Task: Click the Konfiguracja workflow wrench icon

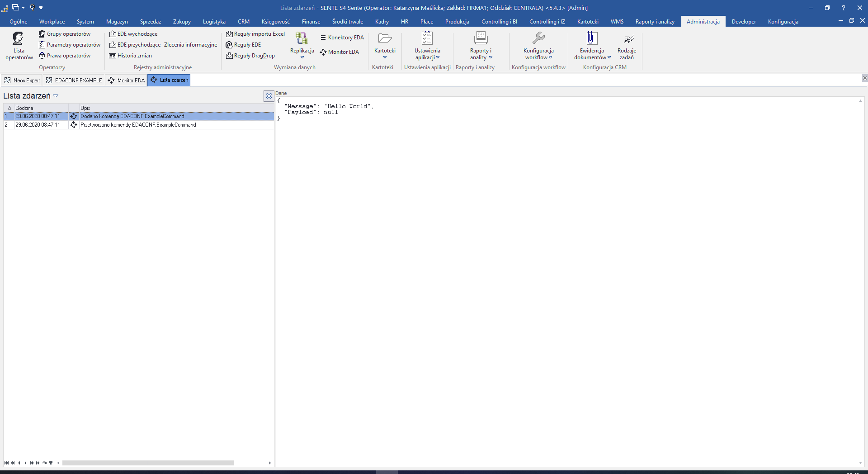Action: click(538, 38)
